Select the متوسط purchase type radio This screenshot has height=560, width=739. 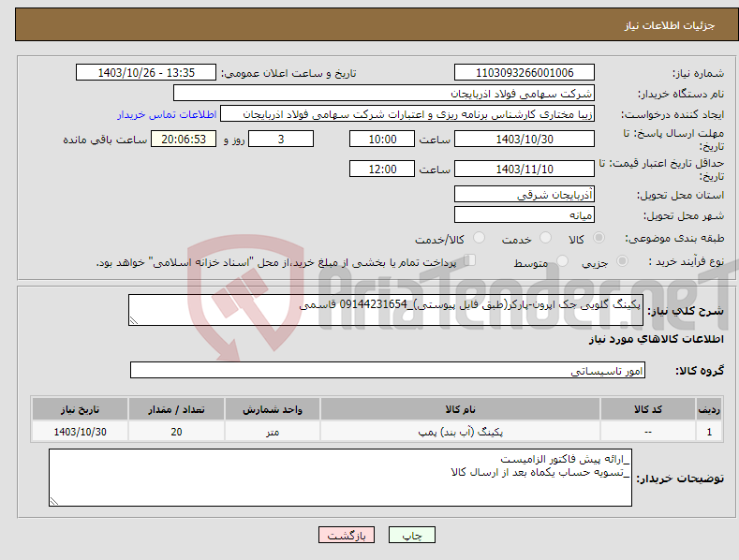(x=562, y=260)
